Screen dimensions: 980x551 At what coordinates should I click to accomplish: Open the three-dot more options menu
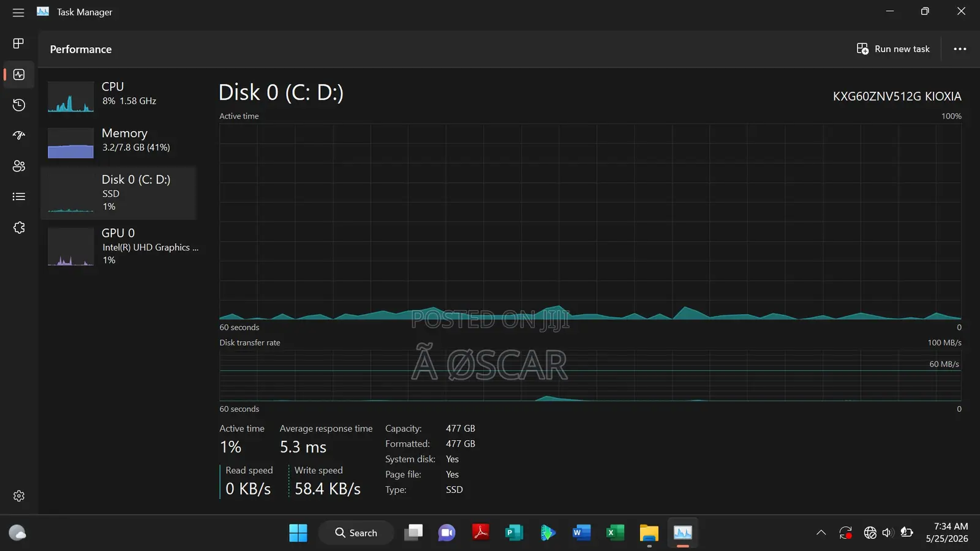pos(960,49)
